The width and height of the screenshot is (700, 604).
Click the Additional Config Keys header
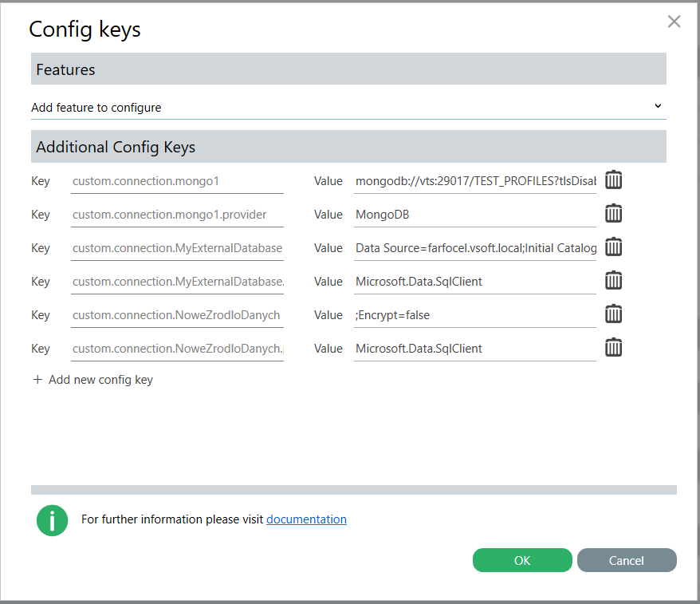348,147
